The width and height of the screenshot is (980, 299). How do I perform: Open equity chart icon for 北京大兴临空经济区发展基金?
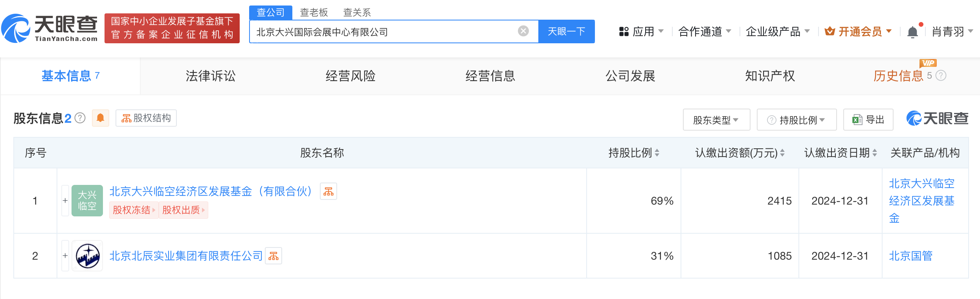[x=328, y=192]
